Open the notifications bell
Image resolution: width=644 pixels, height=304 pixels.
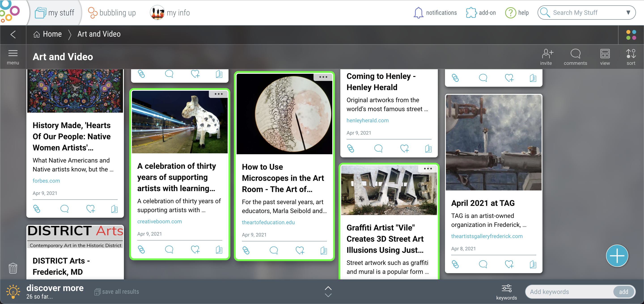click(x=418, y=13)
